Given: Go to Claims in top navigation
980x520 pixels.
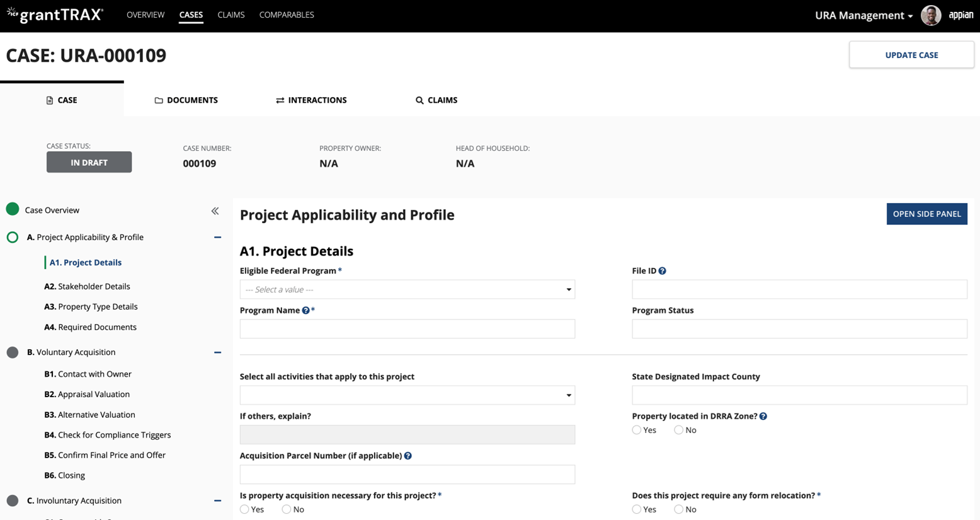Looking at the screenshot, I should click(231, 14).
